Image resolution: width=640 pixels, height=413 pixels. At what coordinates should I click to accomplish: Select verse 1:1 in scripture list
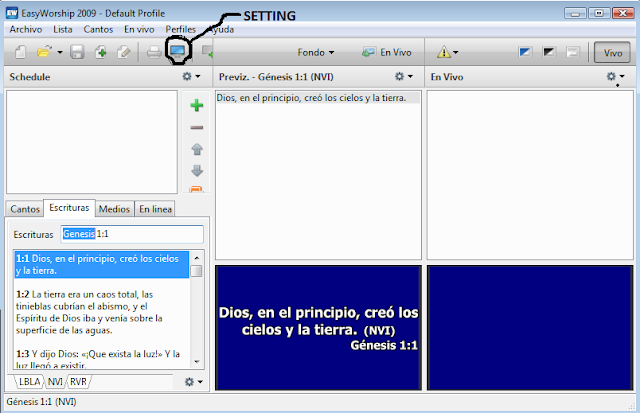point(102,264)
